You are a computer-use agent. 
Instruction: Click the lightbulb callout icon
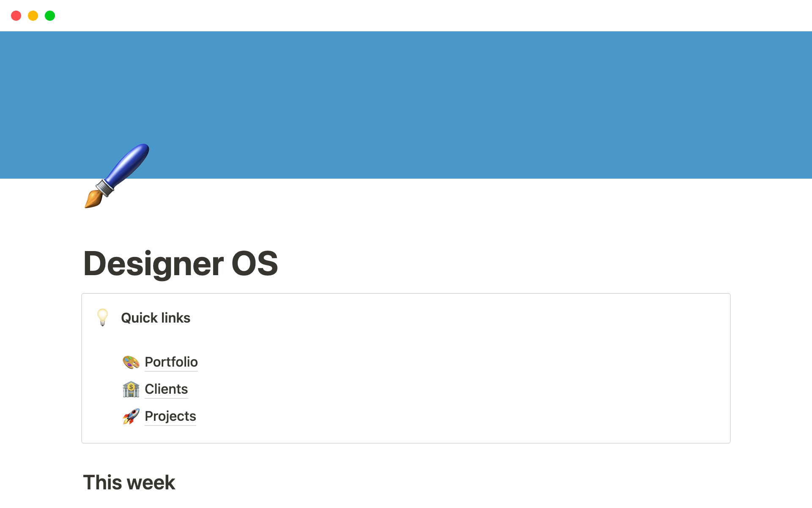[x=102, y=317]
